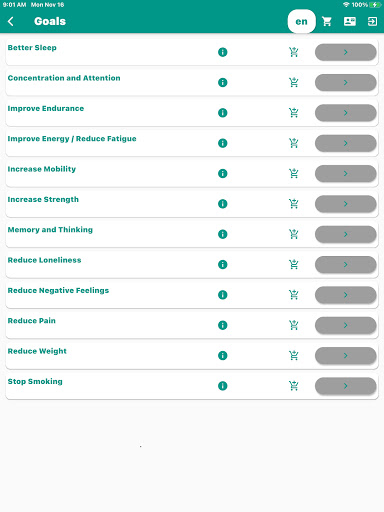Show info for Memory and Thinking
The height and width of the screenshot is (512, 384).
pos(222,234)
